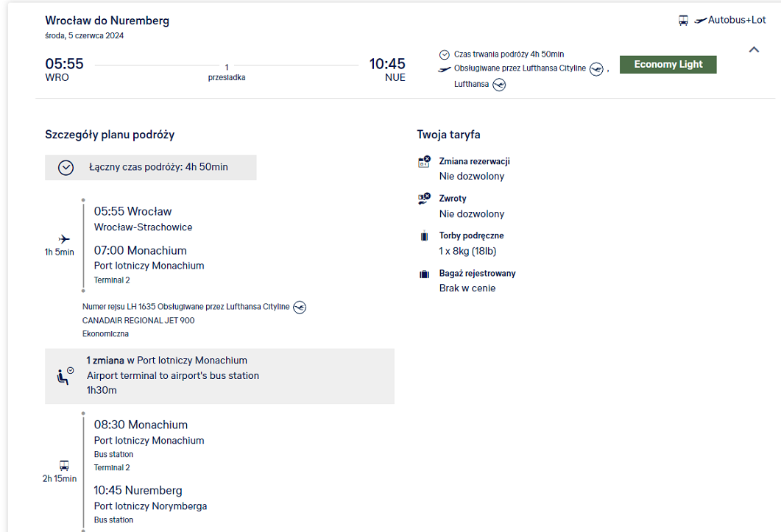
Task: Click Brak w cenie under Bagaż rejestrowany
Action: click(467, 288)
